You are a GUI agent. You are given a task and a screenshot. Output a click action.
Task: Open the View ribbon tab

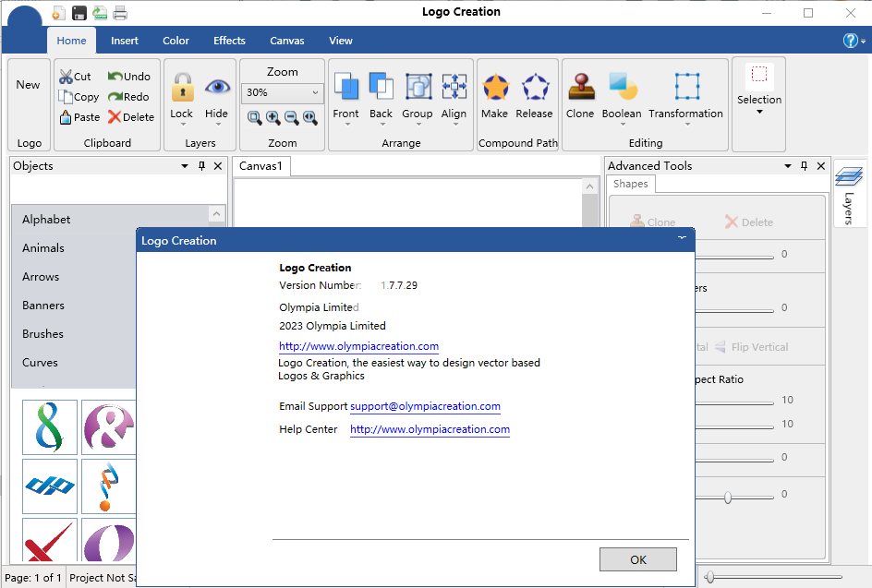pos(340,41)
